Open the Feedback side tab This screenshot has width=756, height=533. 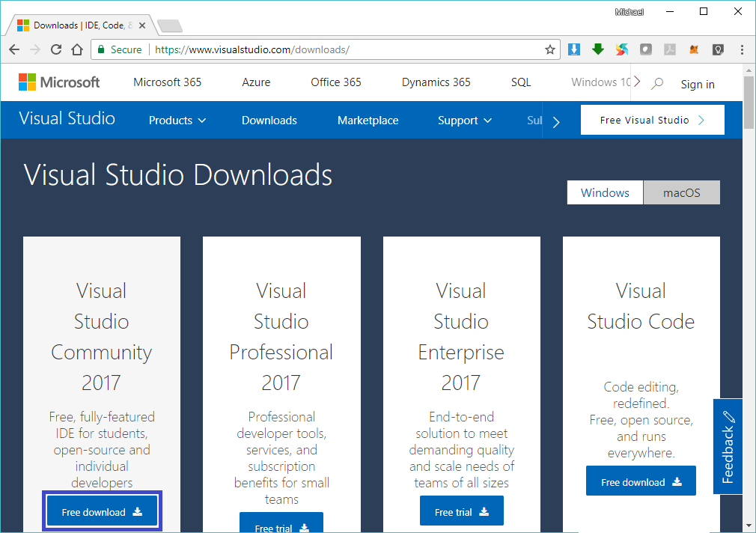coord(728,446)
